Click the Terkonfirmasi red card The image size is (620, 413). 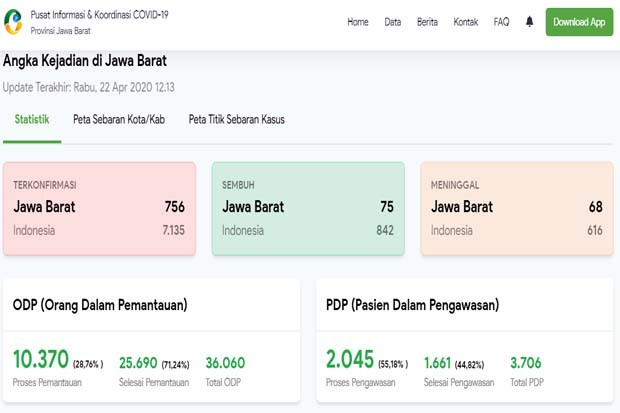[x=99, y=208]
